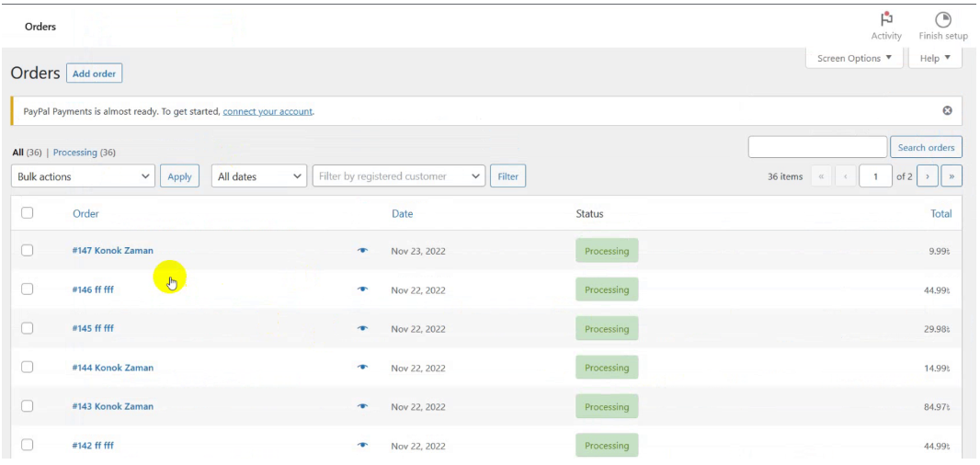
Task: Select checkbox for order #144
Action: click(27, 367)
